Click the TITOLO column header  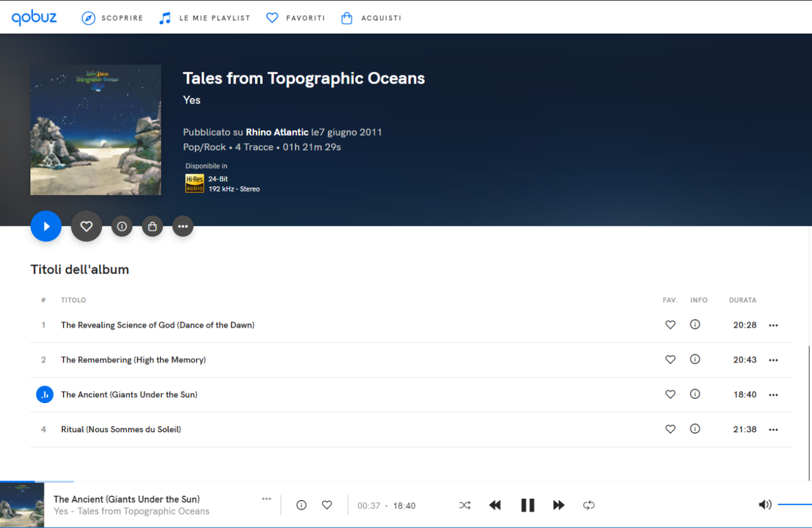[74, 300]
